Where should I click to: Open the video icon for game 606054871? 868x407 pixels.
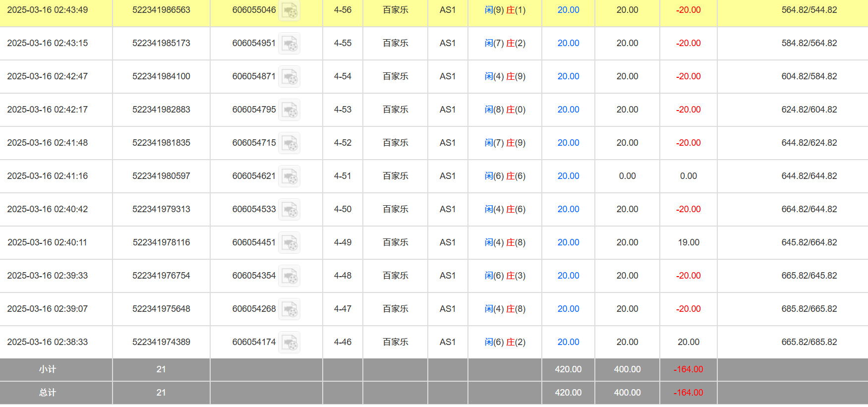coord(289,77)
